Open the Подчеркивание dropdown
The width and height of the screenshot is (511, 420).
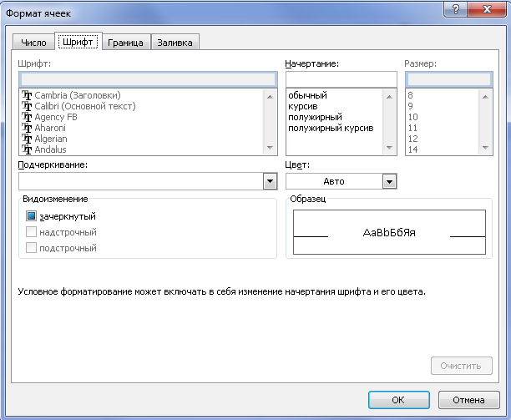click(270, 180)
